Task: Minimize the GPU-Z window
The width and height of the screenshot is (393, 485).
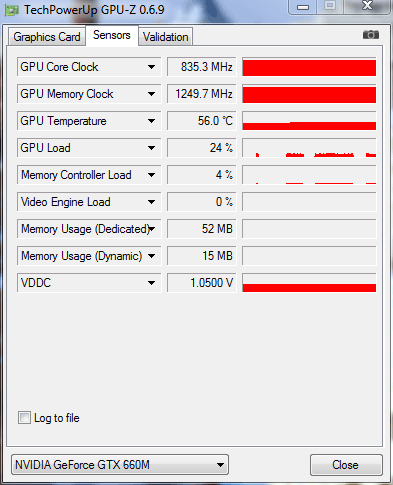Action: click(303, 7)
